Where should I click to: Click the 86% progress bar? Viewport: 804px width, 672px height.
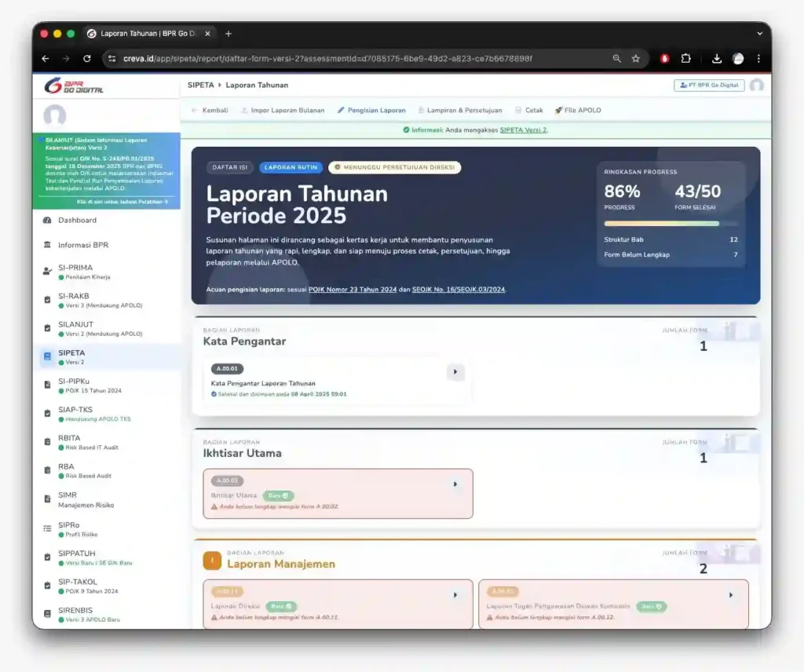pos(661,224)
